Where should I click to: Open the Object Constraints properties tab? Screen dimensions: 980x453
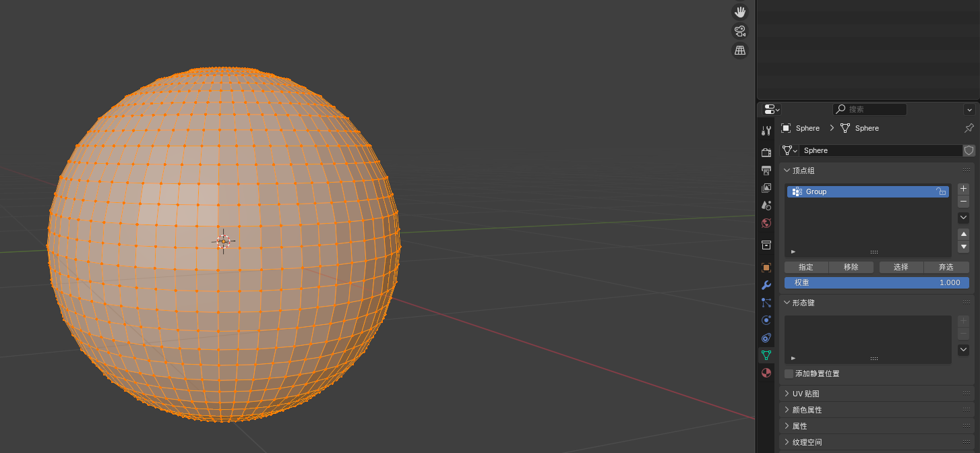[x=766, y=338]
